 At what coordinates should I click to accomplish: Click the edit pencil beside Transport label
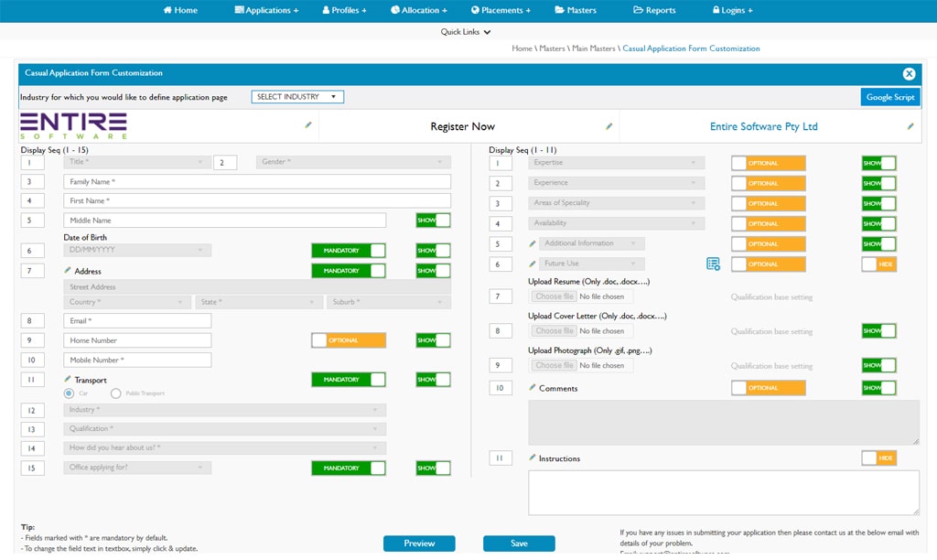(x=68, y=380)
